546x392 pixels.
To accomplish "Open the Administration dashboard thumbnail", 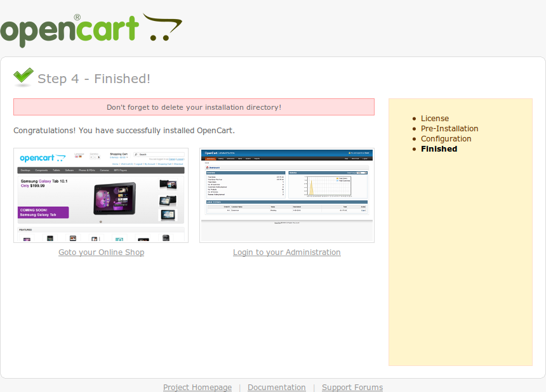I will (287, 195).
